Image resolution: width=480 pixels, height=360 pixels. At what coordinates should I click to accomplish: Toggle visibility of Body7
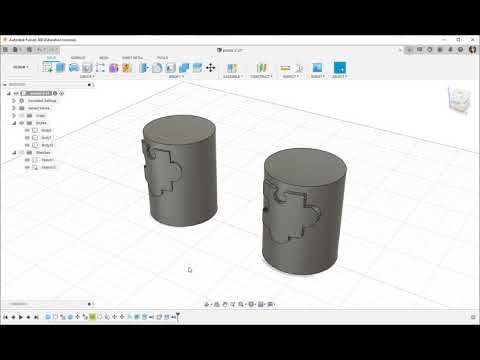pos(27,138)
